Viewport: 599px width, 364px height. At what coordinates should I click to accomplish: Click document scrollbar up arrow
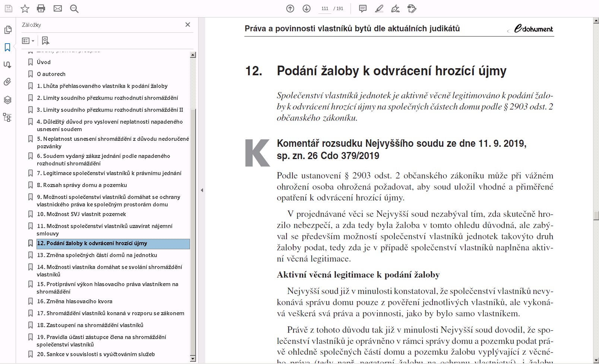(596, 20)
